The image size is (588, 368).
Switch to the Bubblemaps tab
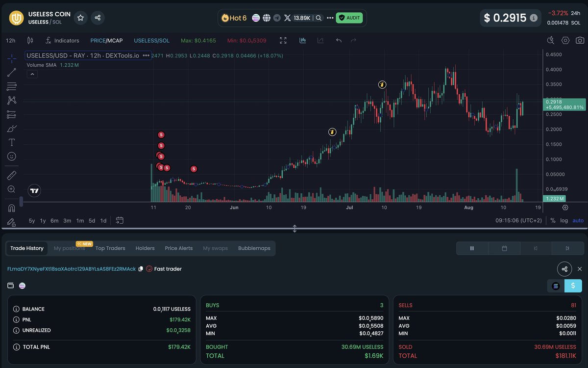click(x=254, y=248)
